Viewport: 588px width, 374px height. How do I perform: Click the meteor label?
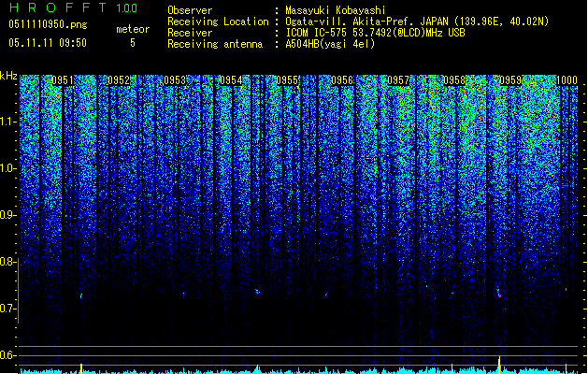click(x=133, y=29)
